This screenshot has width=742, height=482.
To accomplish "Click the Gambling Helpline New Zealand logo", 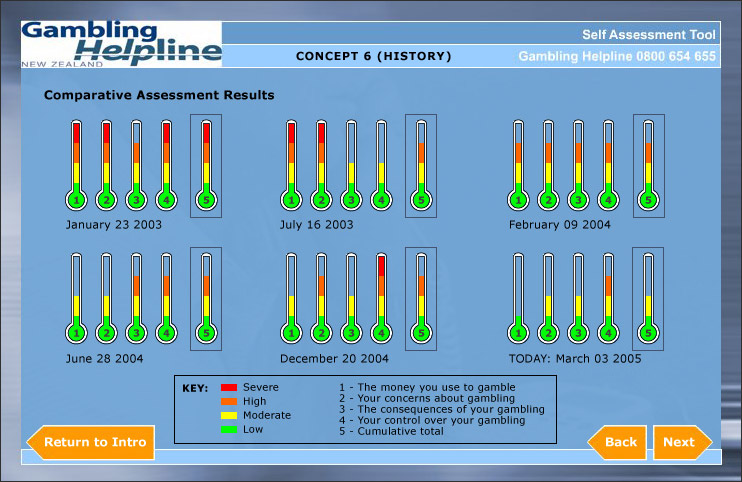I will point(121,42).
